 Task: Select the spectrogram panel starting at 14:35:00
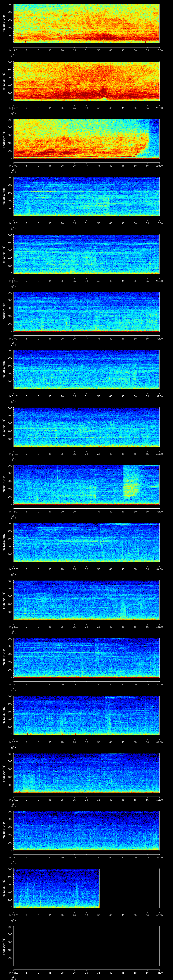(x=87, y=658)
